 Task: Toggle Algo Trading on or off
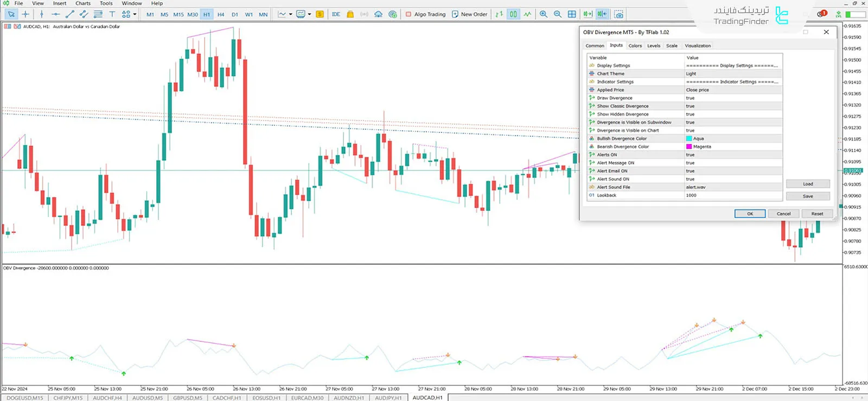(426, 15)
